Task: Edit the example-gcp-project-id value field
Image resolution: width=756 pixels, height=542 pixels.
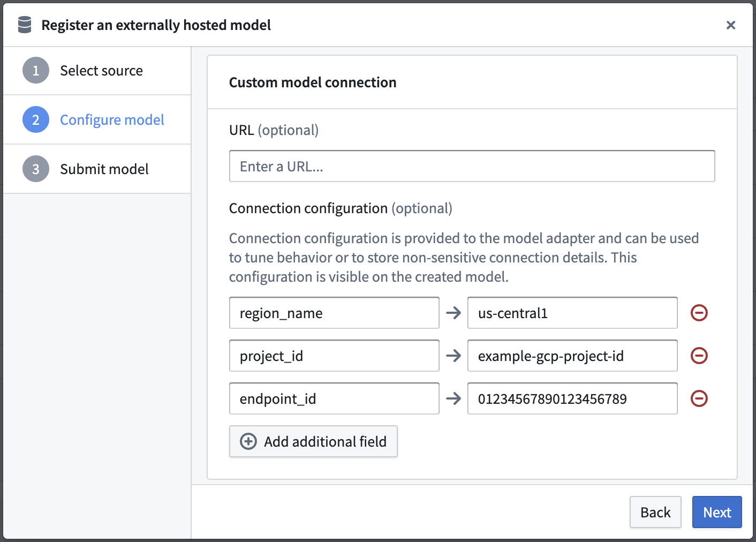Action: click(x=572, y=356)
